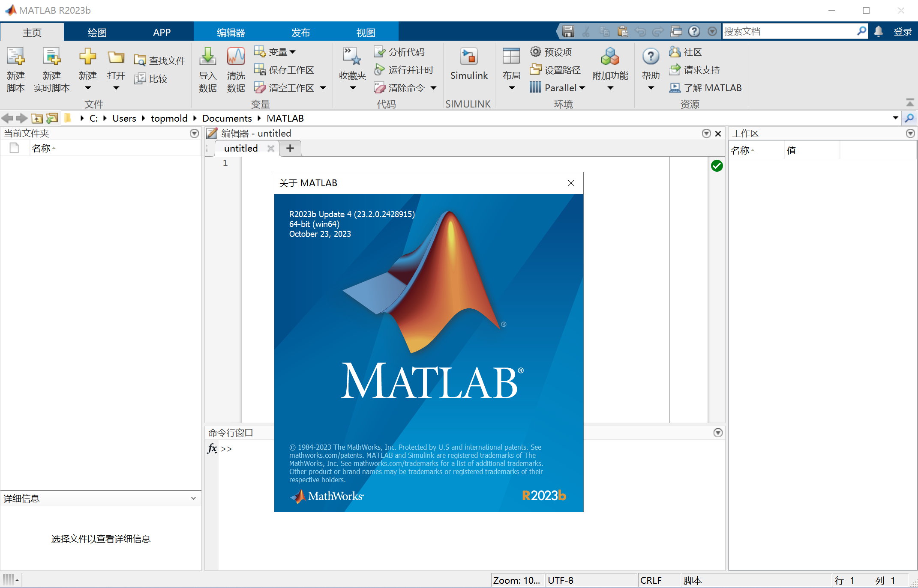
Task: Click Analyze Code (分析代码)
Action: pos(399,52)
